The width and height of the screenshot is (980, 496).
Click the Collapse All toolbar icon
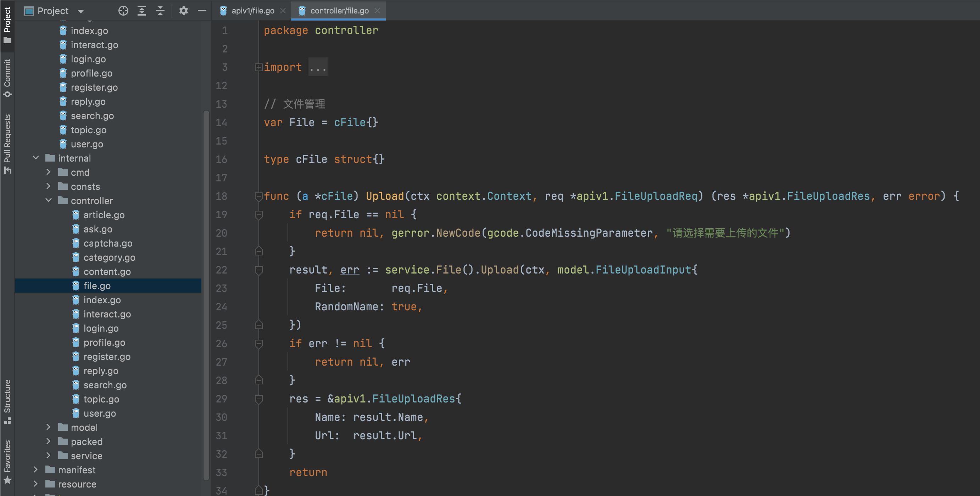click(160, 11)
